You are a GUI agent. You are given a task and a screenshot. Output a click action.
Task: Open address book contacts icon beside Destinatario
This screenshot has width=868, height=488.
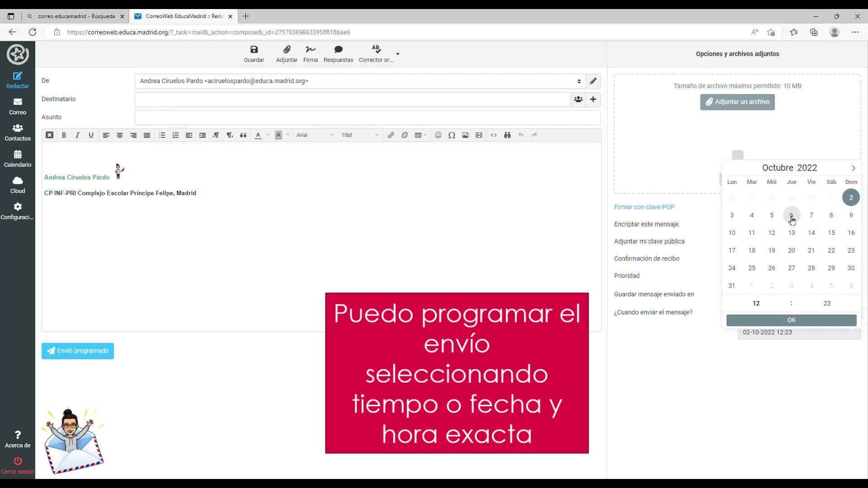point(578,99)
